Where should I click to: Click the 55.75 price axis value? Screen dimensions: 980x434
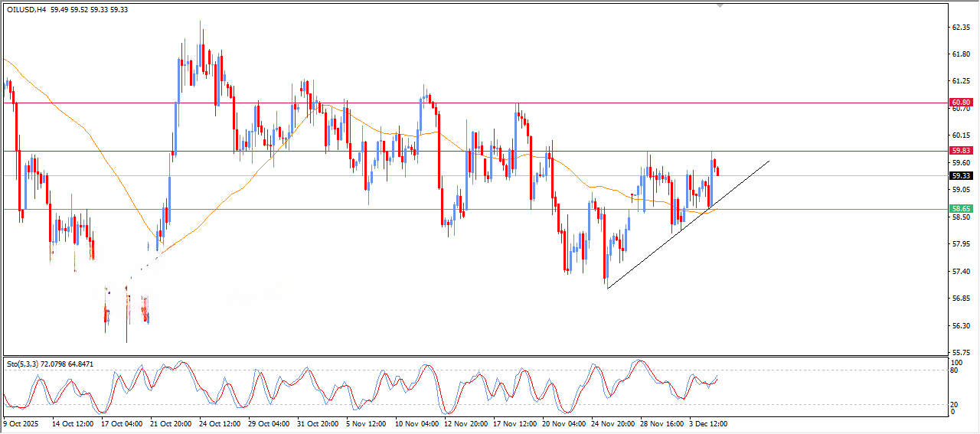tap(960, 353)
